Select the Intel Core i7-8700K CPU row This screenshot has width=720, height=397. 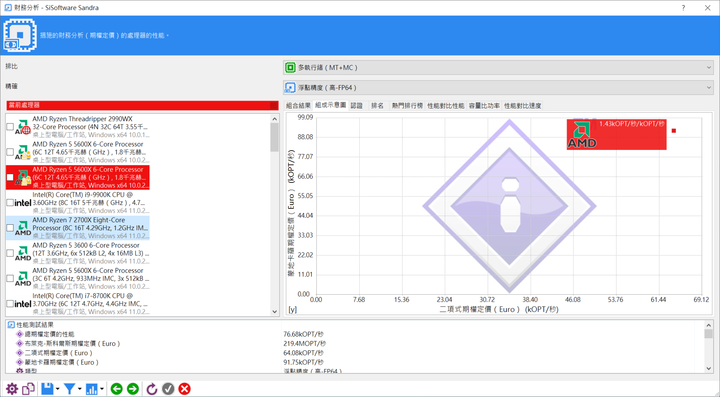78,303
